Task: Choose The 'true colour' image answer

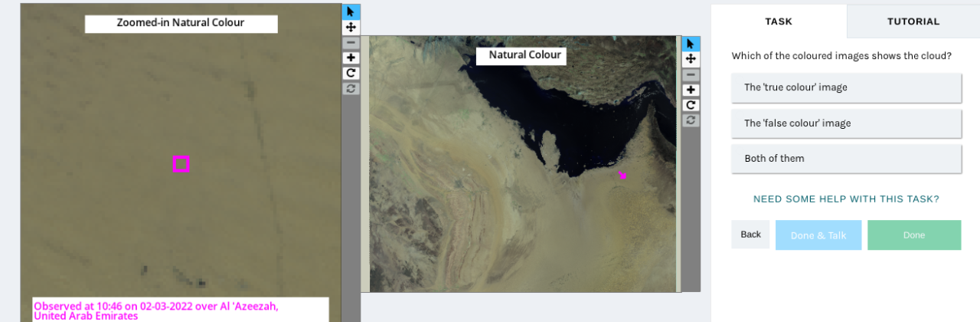Action: click(846, 87)
